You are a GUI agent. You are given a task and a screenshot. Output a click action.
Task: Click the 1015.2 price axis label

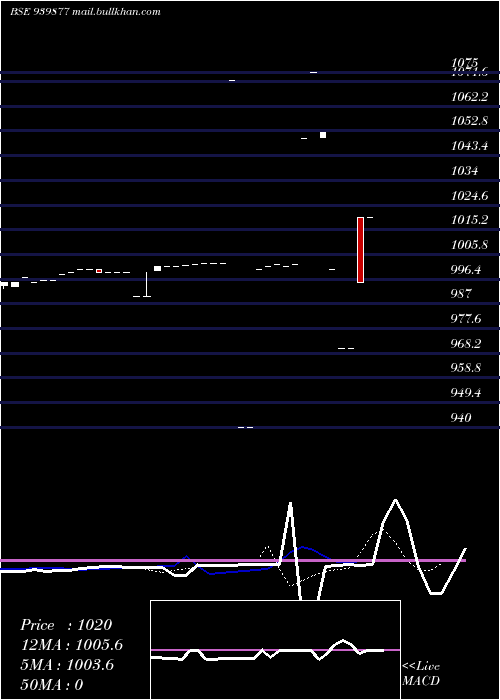(x=469, y=220)
